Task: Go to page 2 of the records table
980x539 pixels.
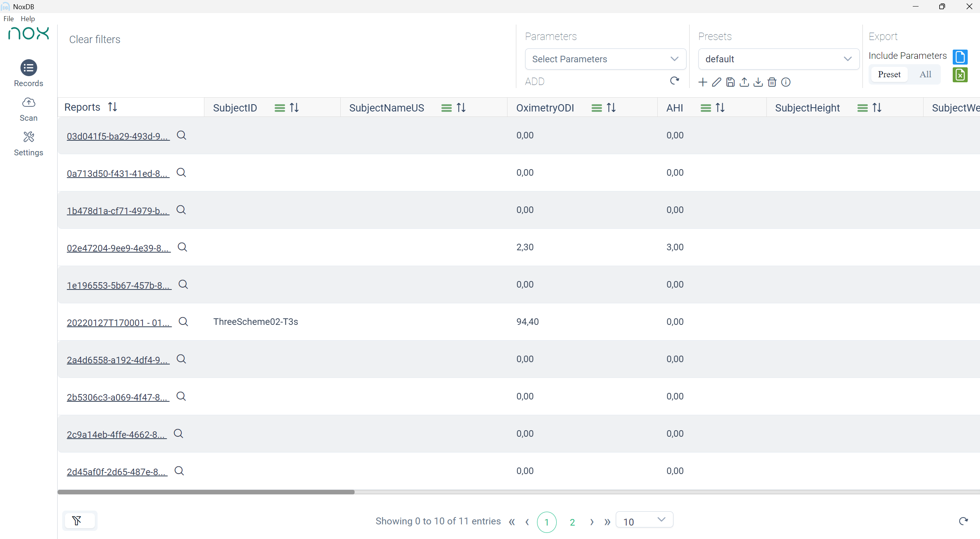Action: [x=572, y=522]
